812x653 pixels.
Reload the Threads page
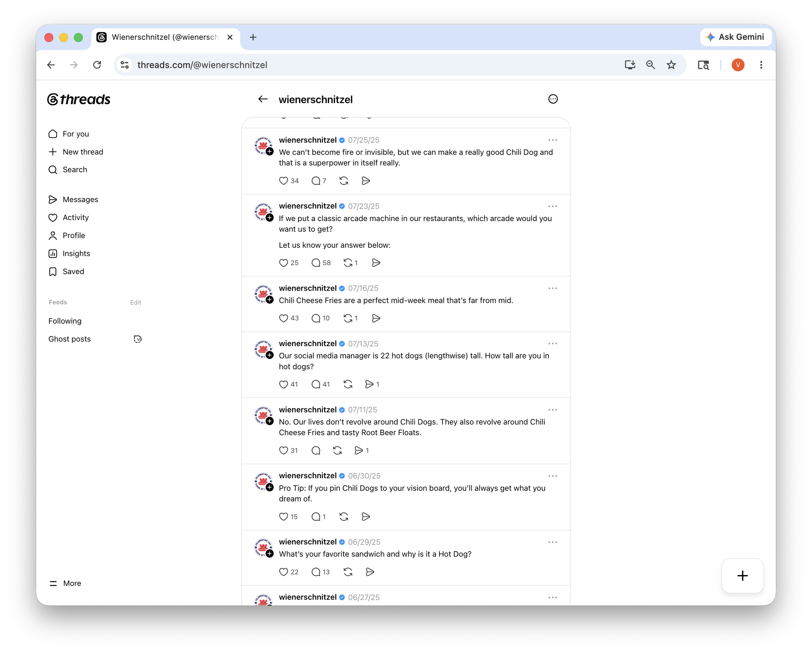(97, 65)
